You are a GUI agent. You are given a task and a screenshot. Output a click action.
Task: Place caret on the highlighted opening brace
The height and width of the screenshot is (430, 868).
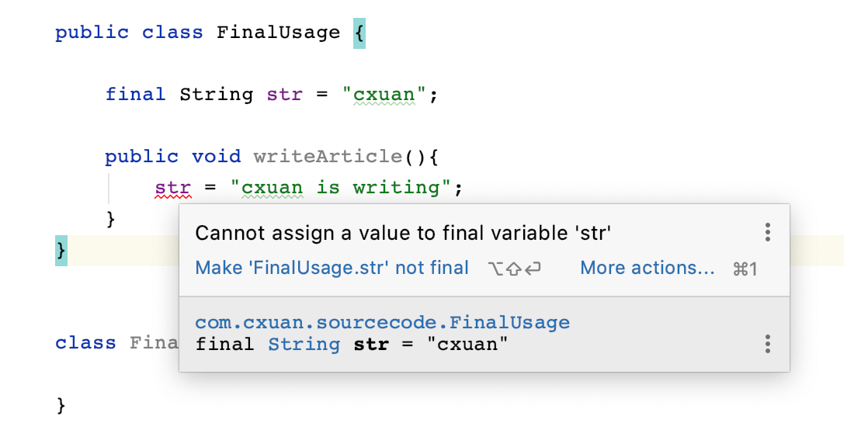pos(359,33)
